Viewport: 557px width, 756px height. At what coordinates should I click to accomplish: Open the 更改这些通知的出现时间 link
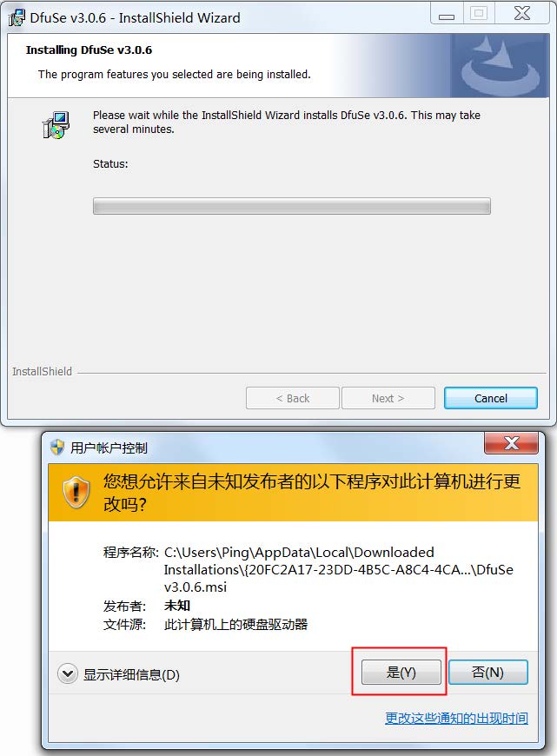coord(456,718)
